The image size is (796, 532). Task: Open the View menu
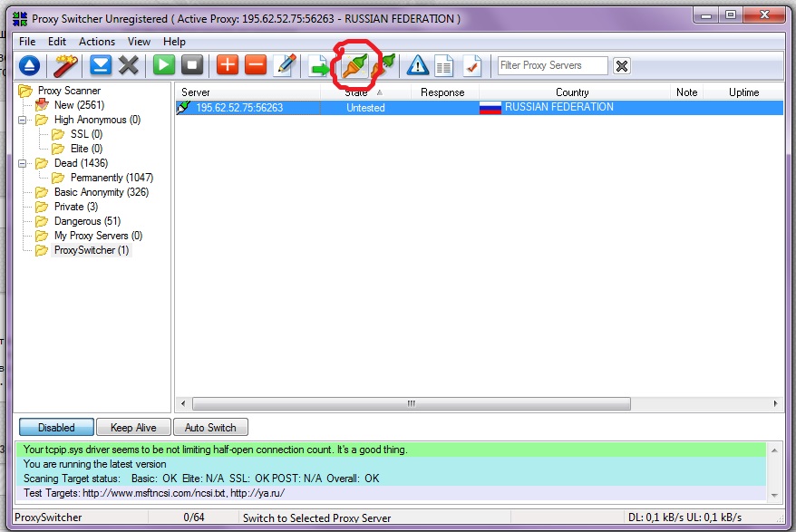pos(139,42)
